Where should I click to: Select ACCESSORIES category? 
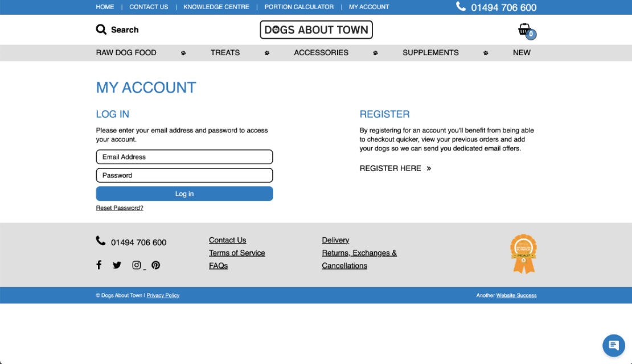(321, 53)
